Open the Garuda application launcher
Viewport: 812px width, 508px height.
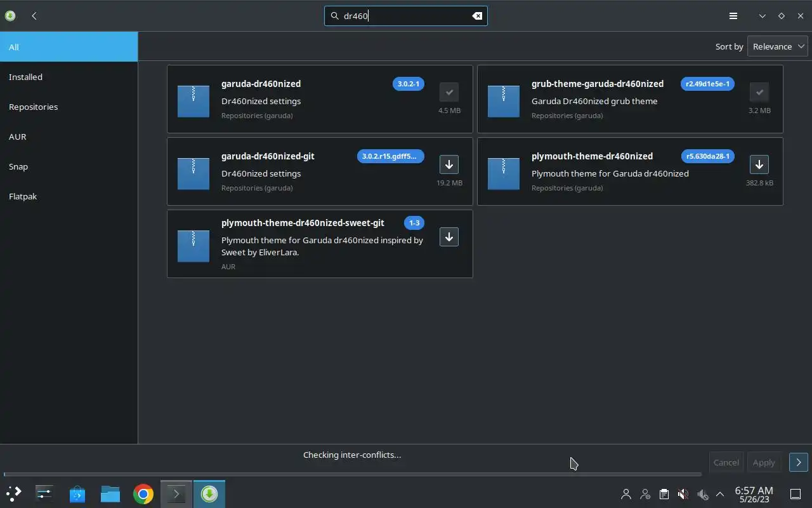[14, 494]
